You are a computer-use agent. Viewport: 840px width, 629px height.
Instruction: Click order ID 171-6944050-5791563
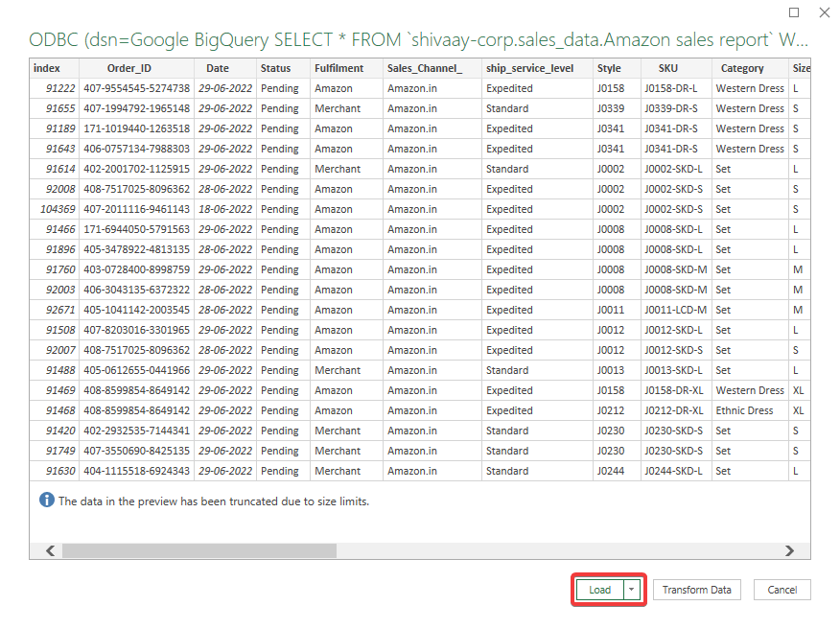(136, 229)
